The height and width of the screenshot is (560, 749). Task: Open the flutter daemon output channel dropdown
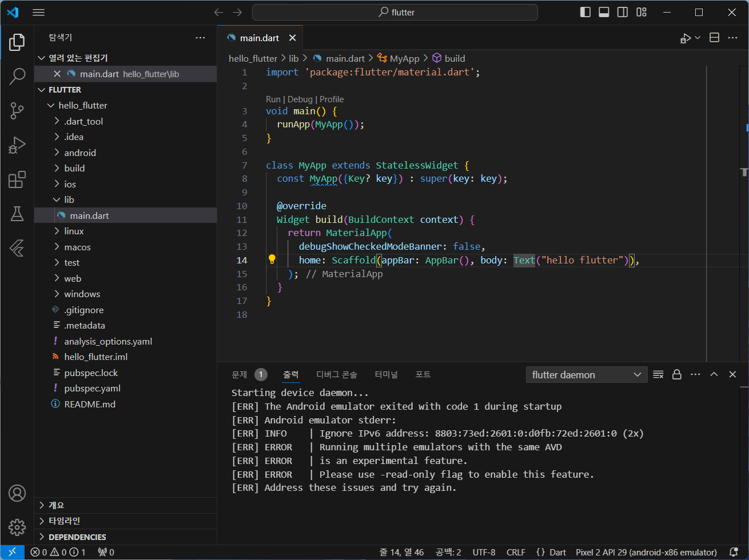587,375
